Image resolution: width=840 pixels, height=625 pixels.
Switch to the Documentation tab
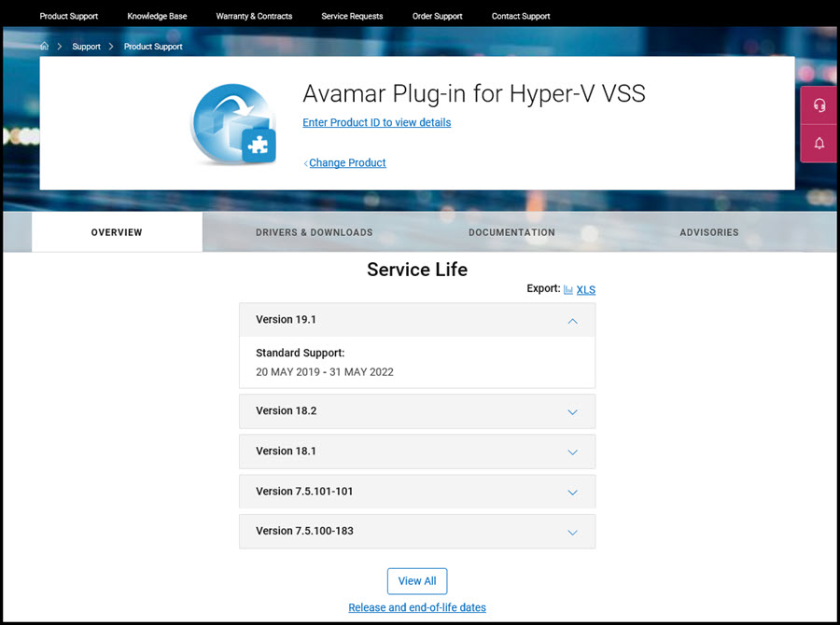(511, 232)
